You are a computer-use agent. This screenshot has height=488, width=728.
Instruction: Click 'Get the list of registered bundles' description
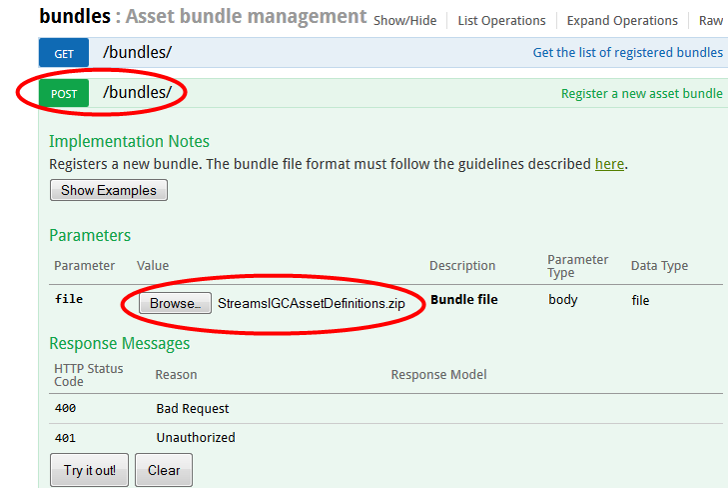point(627,53)
